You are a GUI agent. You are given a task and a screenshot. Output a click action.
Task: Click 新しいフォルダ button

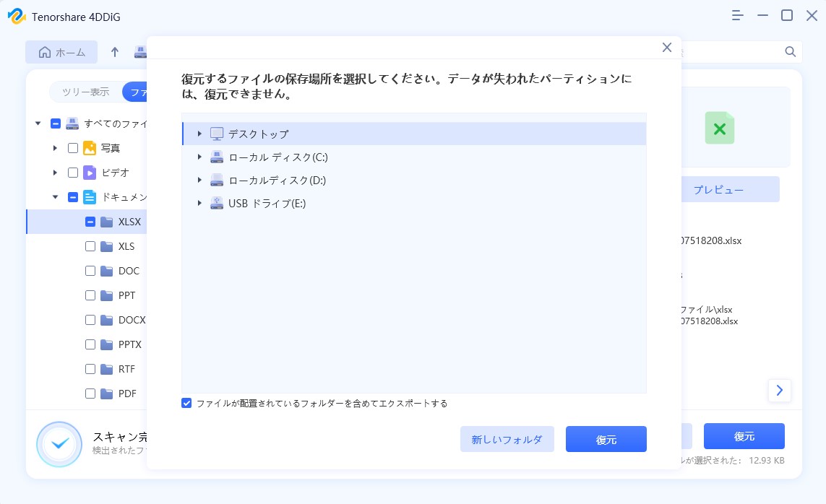(507, 439)
